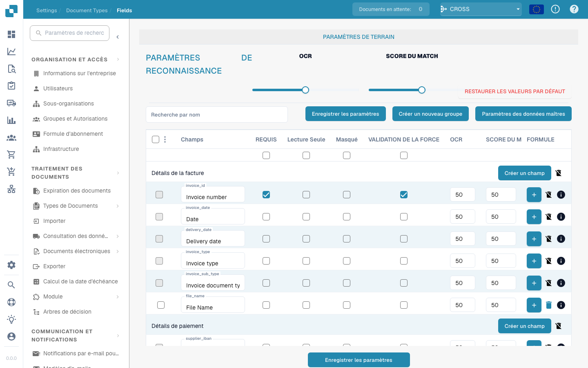Delete the Détails de la facture group
Viewport: 588px width, 368px height.
tap(559, 173)
